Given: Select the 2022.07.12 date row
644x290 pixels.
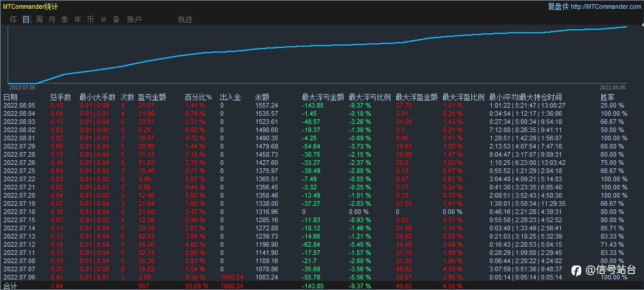Looking at the screenshot, I should (x=322, y=244).
